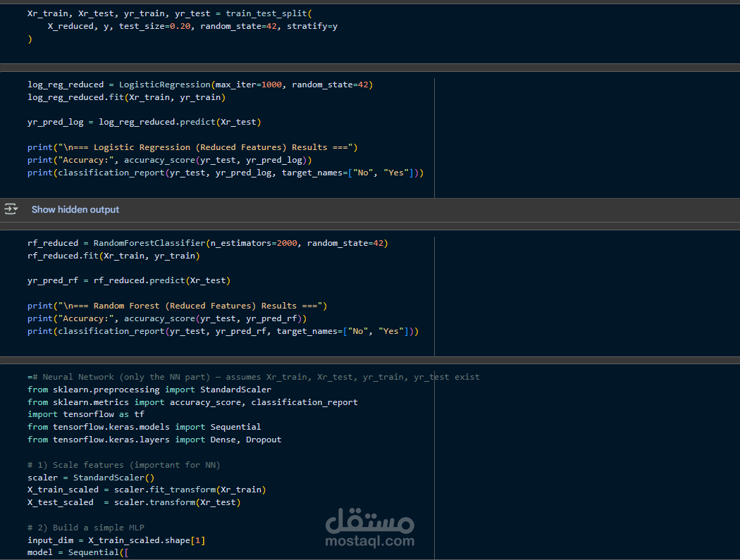Click the closing parenthesis of train_test_split
This screenshot has width=740, height=560.
point(30,39)
